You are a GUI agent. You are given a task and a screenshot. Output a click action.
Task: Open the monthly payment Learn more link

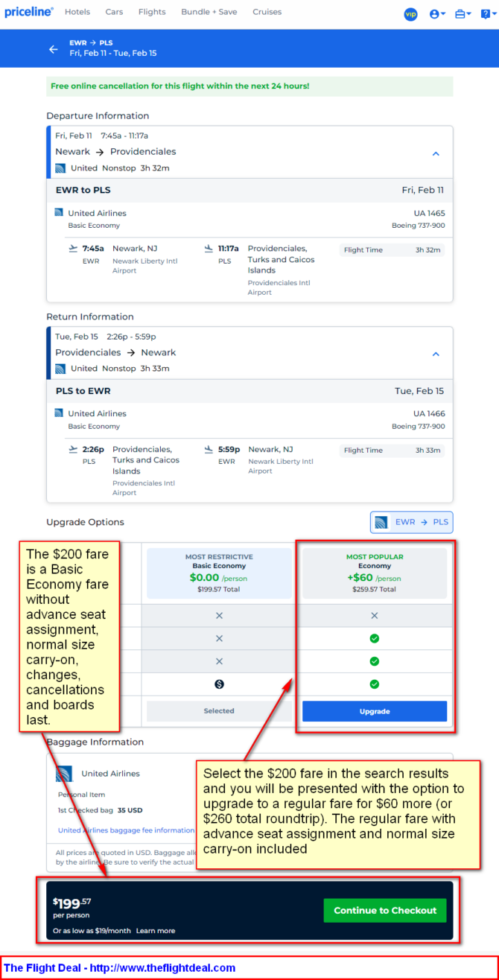pos(156,931)
